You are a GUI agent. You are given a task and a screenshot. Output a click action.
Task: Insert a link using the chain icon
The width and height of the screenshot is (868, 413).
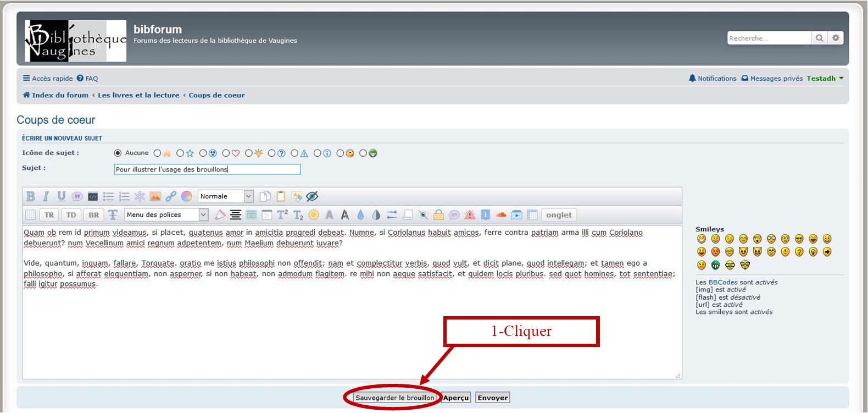[x=171, y=196]
